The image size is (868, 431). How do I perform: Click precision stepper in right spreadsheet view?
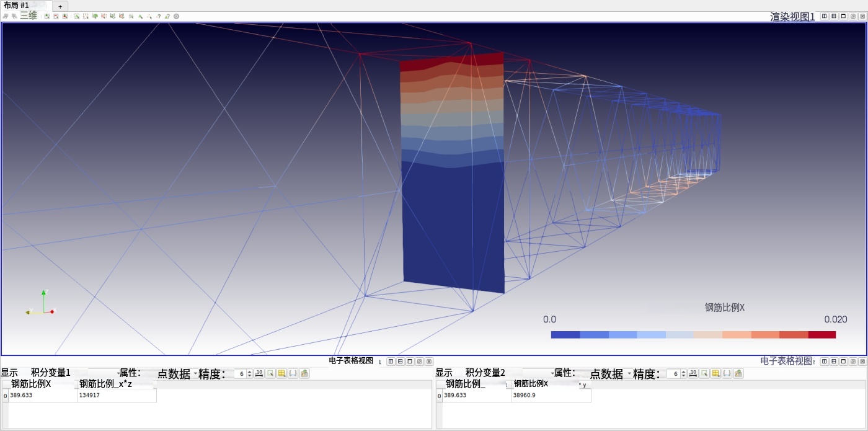(x=684, y=373)
